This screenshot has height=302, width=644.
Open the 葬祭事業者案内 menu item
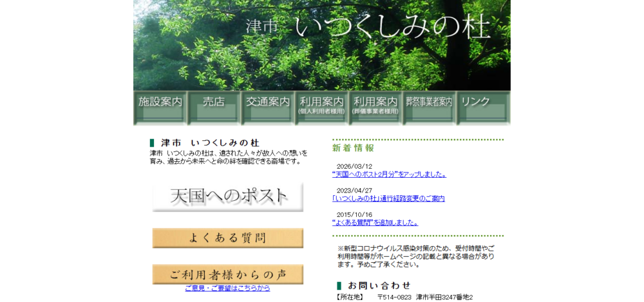point(430,108)
